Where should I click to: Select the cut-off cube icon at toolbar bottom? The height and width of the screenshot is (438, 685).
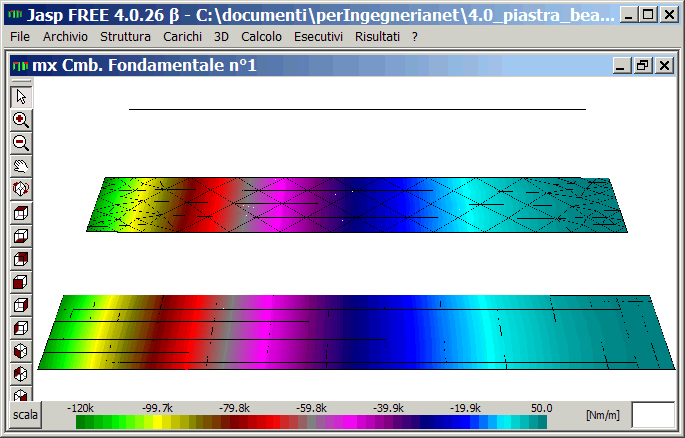pos(21,393)
